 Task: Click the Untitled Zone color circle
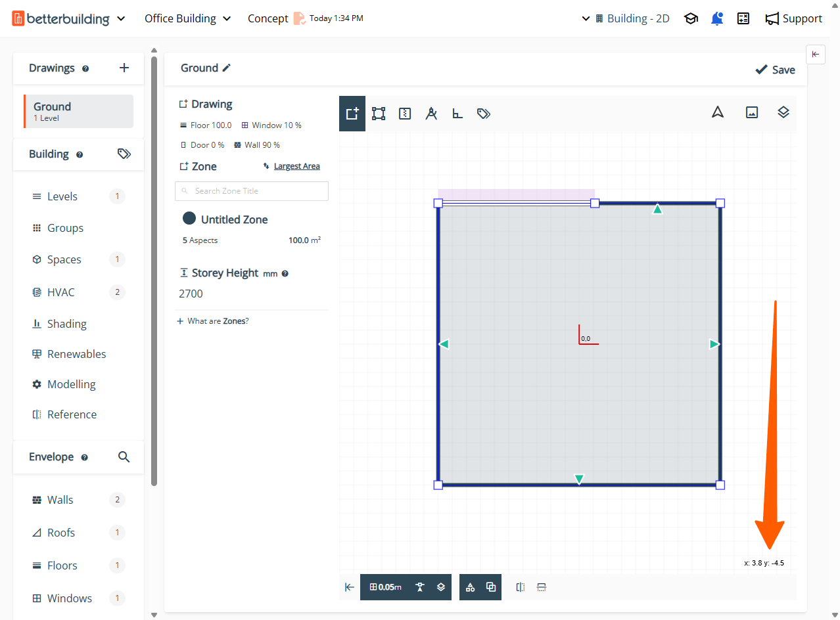click(x=189, y=219)
